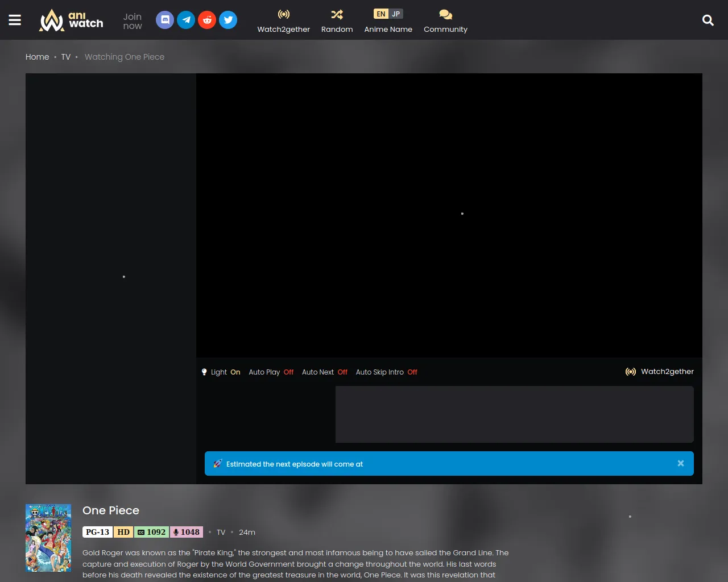Turn on Auto Next

point(324,372)
